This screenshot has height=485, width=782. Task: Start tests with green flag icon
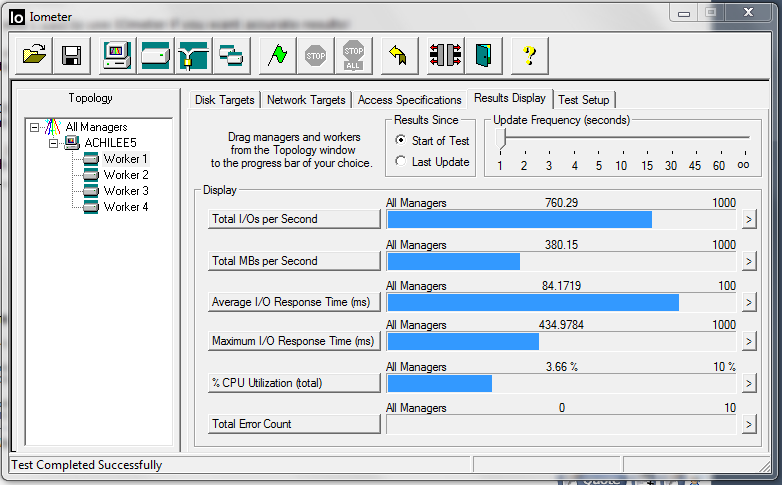(x=277, y=55)
